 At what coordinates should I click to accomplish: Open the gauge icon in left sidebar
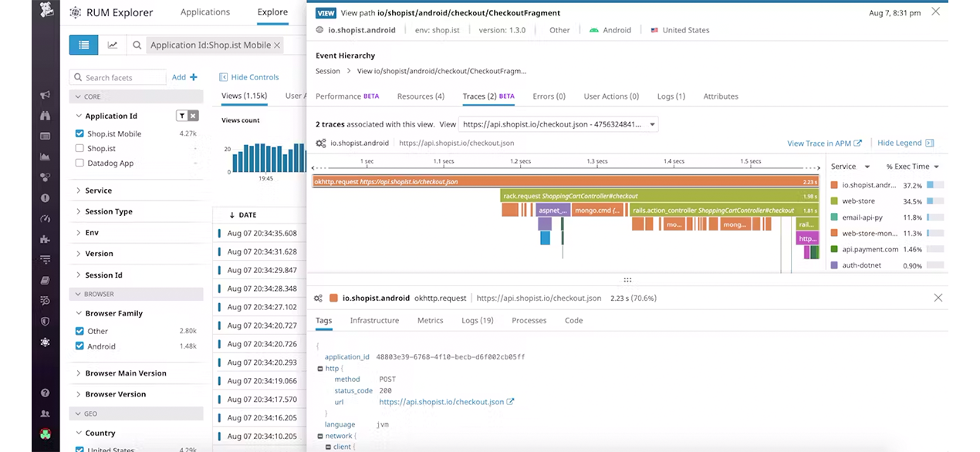(46, 219)
